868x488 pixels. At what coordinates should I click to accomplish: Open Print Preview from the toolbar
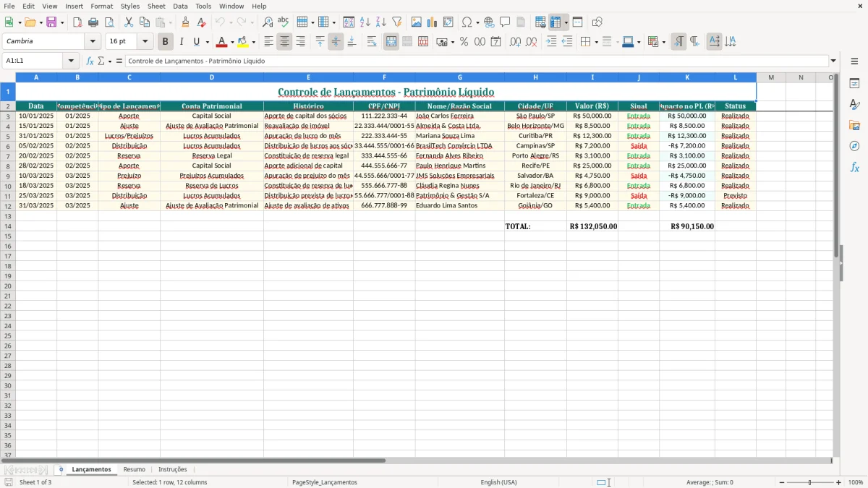[x=109, y=22]
